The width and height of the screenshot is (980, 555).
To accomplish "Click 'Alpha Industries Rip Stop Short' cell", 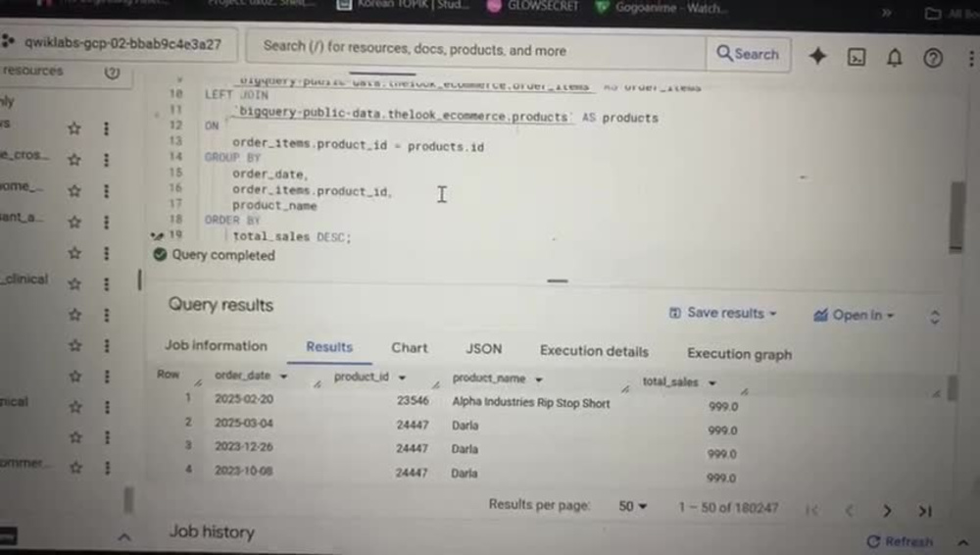I will (x=530, y=403).
